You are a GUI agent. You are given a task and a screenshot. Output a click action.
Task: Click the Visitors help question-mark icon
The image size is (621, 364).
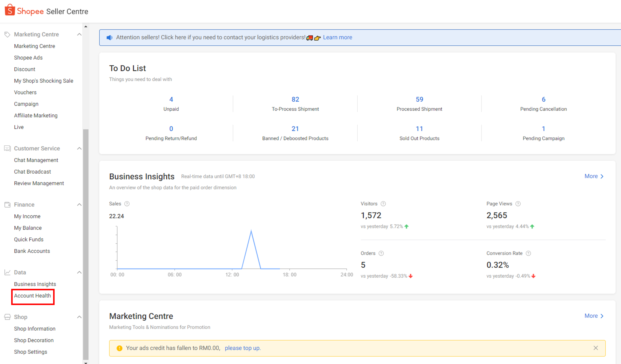(x=383, y=204)
